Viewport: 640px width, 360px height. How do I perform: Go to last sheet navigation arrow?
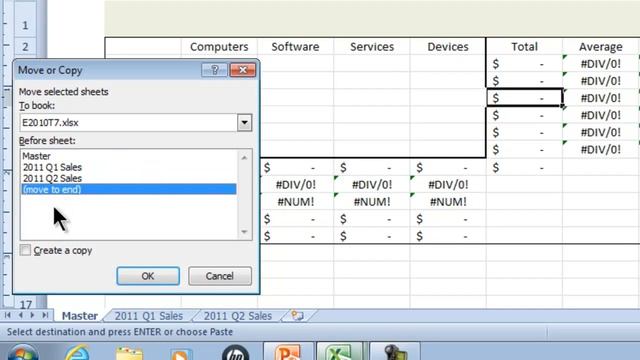[x=45, y=315]
